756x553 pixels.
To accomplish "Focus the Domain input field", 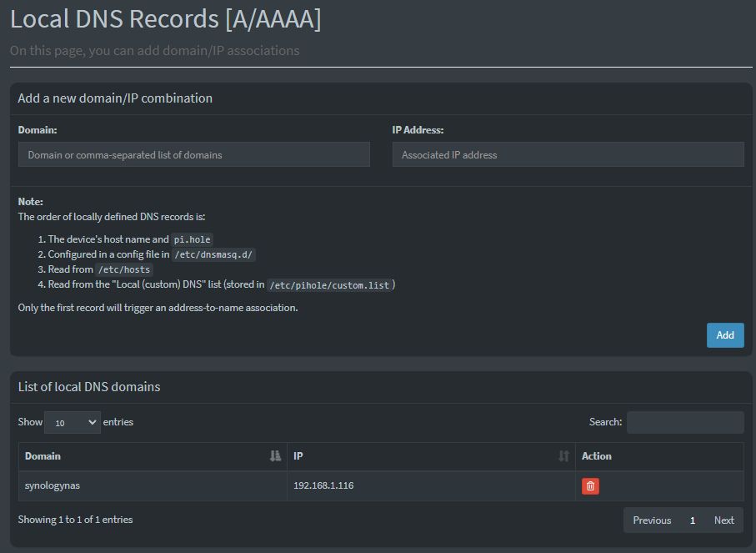I will pos(193,154).
